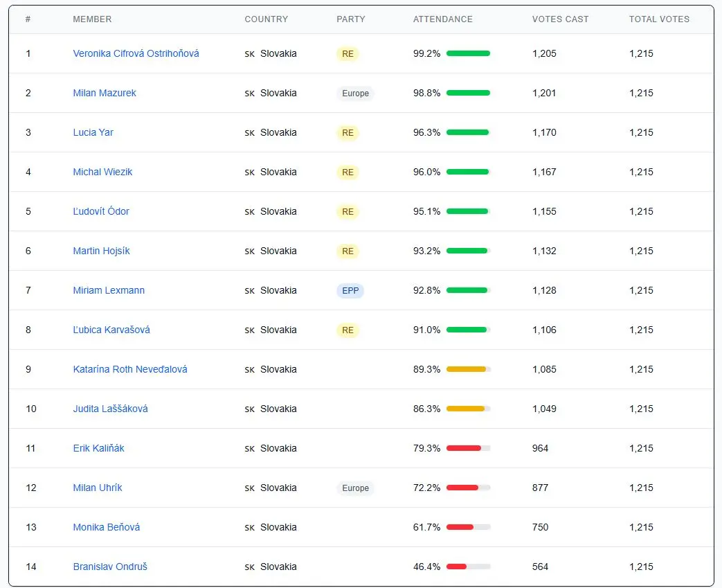Click the RE badge for Martin Hojsík

pos(348,251)
